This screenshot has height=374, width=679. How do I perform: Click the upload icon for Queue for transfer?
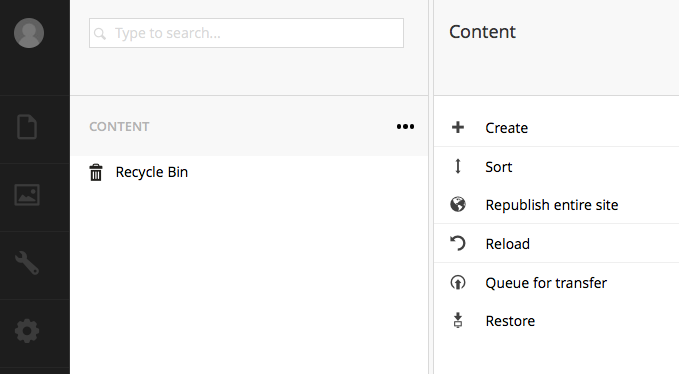(458, 283)
